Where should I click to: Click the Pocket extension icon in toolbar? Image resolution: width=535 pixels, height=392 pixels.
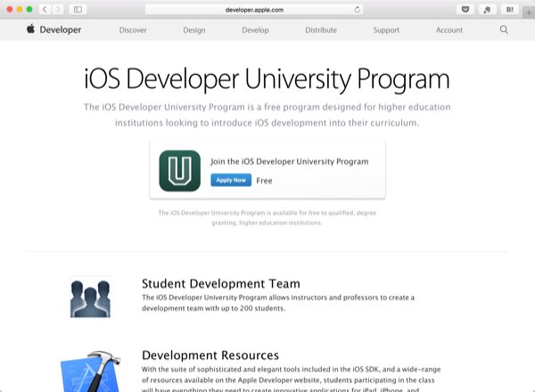(465, 9)
